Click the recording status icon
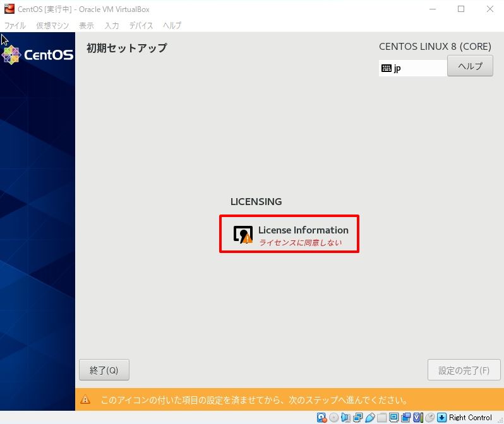The image size is (504, 424). [x=405, y=417]
